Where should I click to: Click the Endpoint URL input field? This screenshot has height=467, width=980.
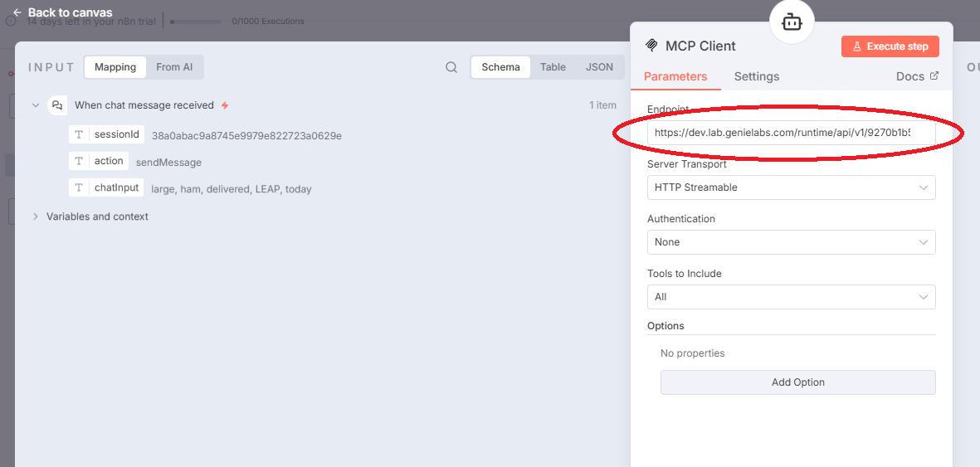pyautogui.click(x=792, y=133)
